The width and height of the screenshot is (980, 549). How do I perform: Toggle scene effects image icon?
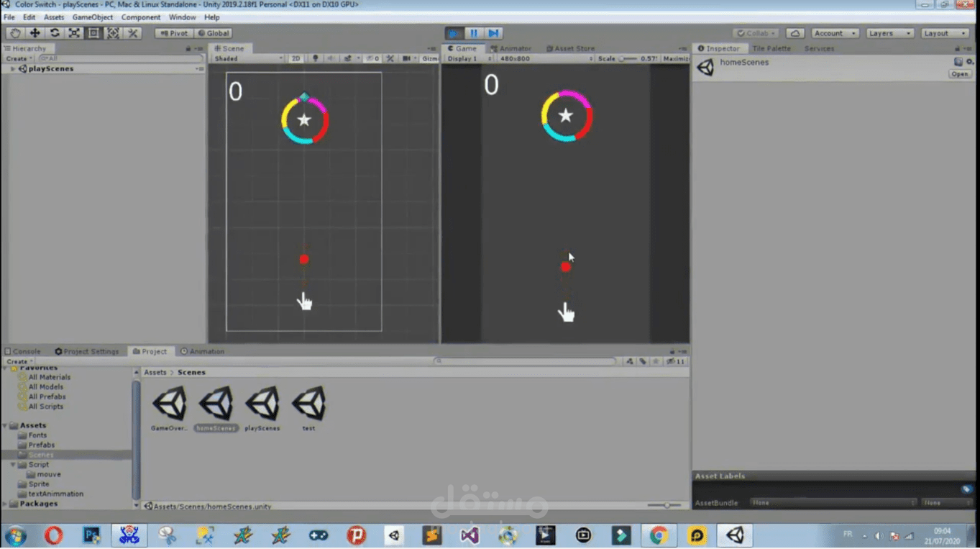coord(349,58)
